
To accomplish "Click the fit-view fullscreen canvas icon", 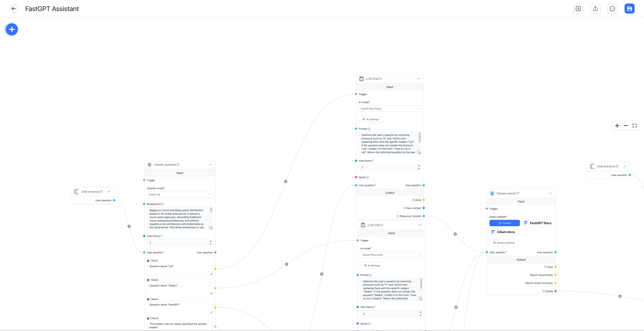I will 634,125.
